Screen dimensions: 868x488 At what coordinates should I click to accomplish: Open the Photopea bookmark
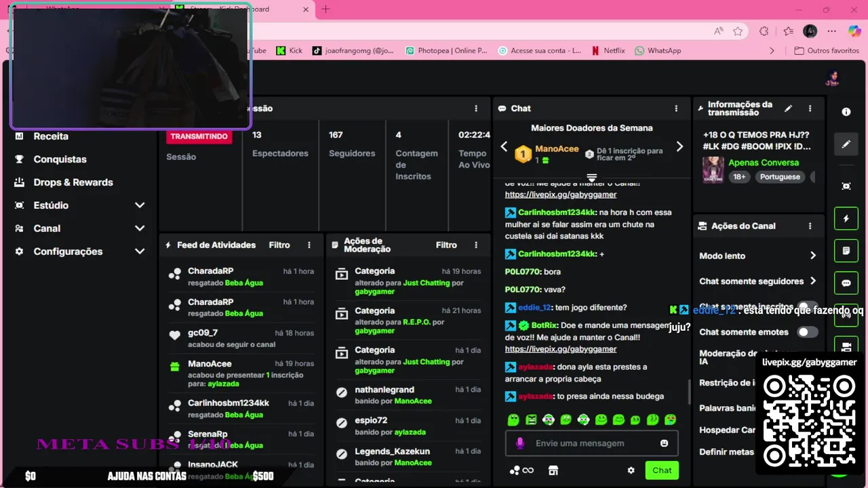tap(446, 50)
